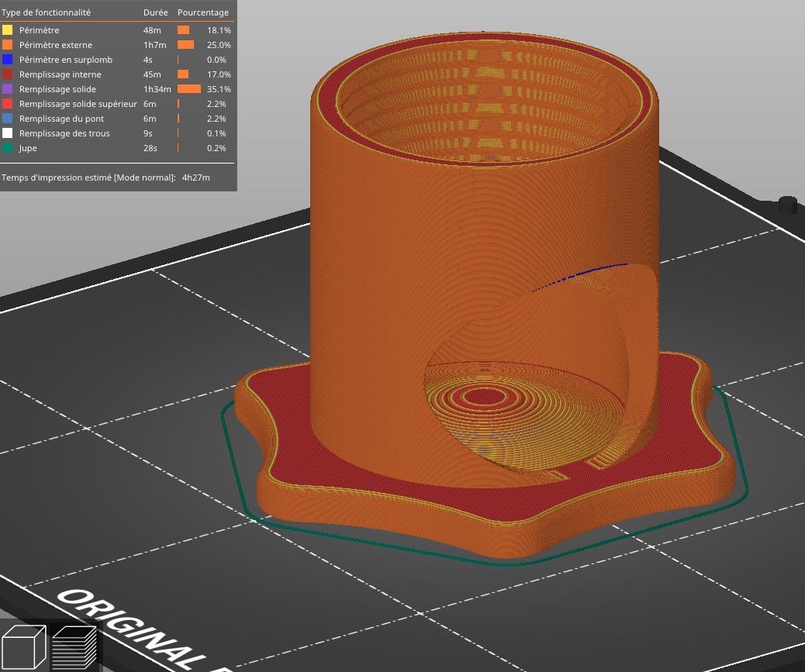Toggle the blue Remplissage du pont swatch

(x=7, y=119)
